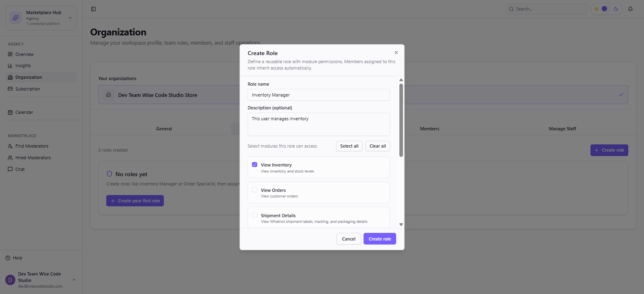644x294 pixels.
Task: Click the Role name input field
Action: click(x=319, y=95)
